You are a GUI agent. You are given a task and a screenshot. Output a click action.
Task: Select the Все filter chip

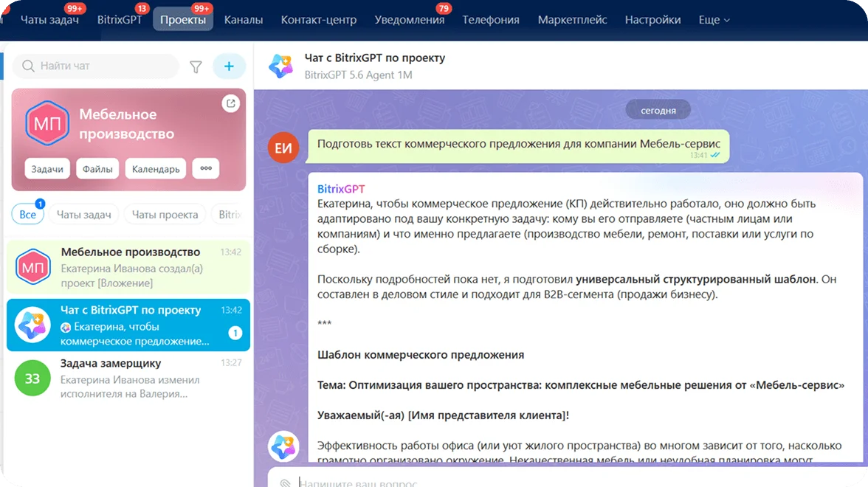28,214
